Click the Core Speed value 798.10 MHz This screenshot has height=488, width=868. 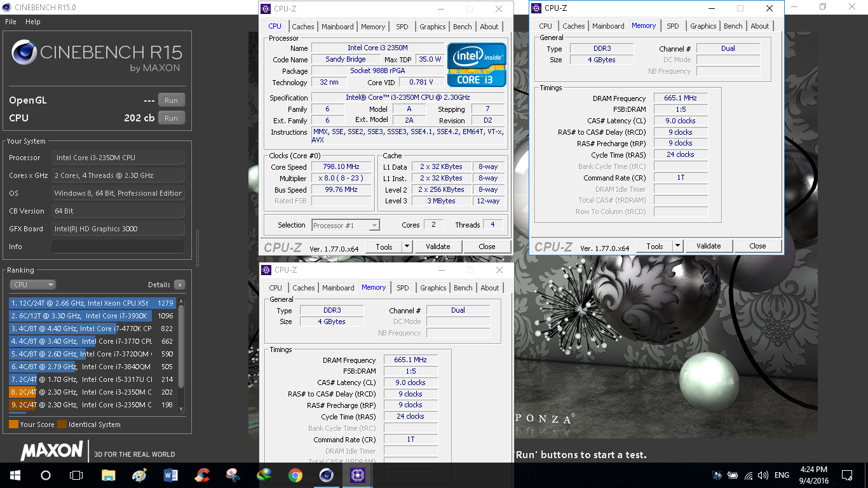[x=341, y=166]
